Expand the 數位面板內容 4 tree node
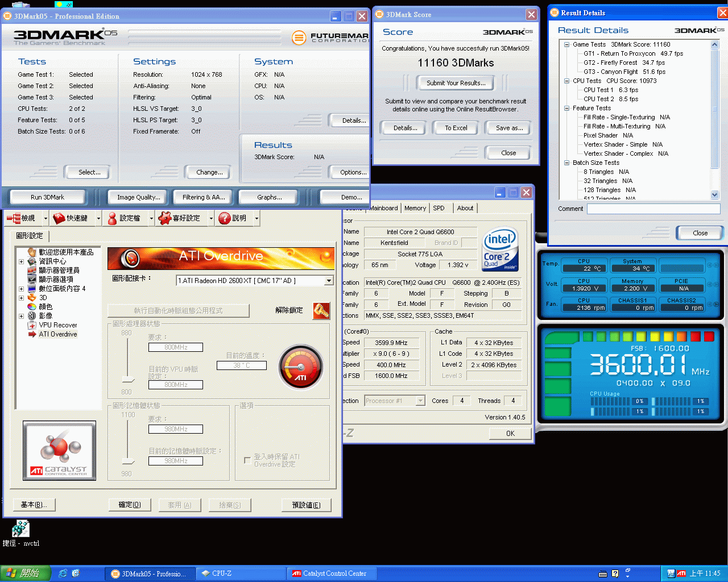This screenshot has width=728, height=582. (21, 289)
